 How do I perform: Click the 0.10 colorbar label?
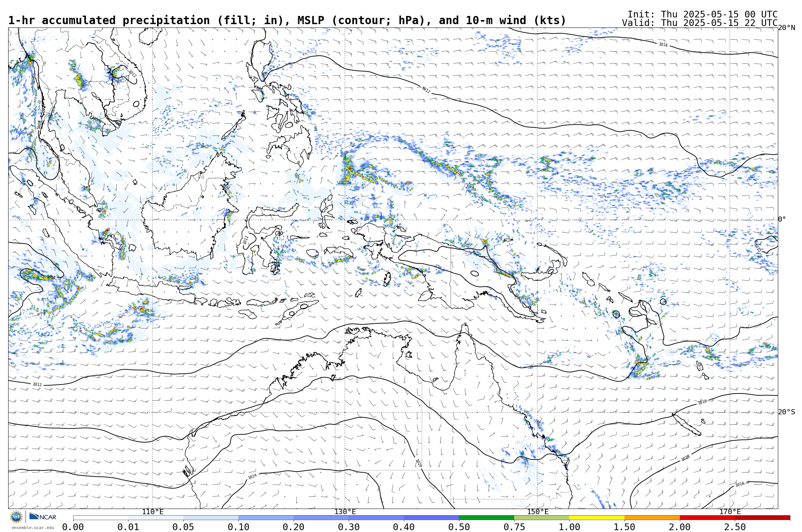pyautogui.click(x=238, y=527)
